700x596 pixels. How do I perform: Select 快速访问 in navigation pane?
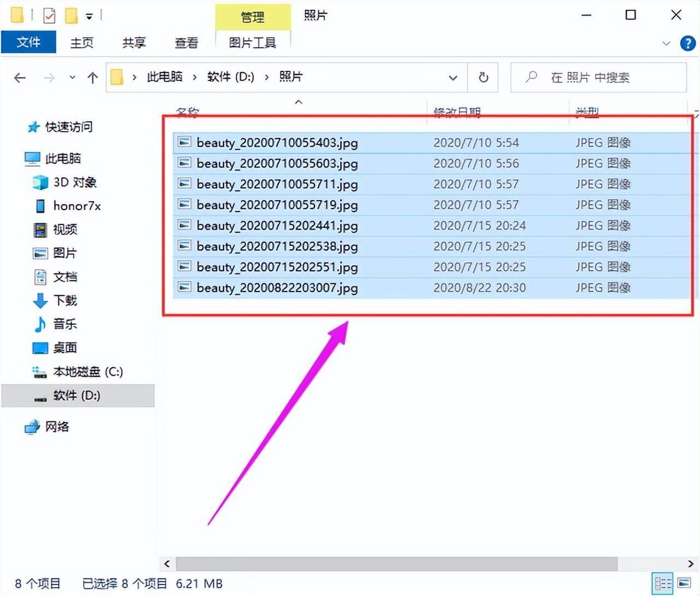pyautogui.click(x=69, y=127)
